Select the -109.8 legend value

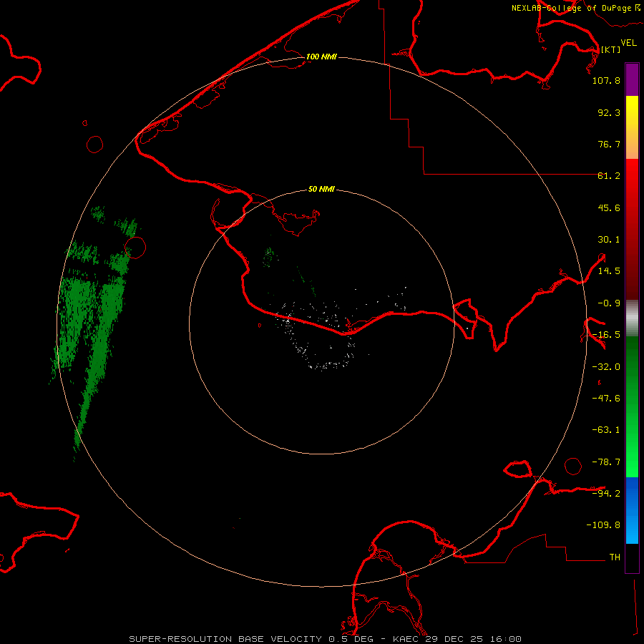point(603,525)
